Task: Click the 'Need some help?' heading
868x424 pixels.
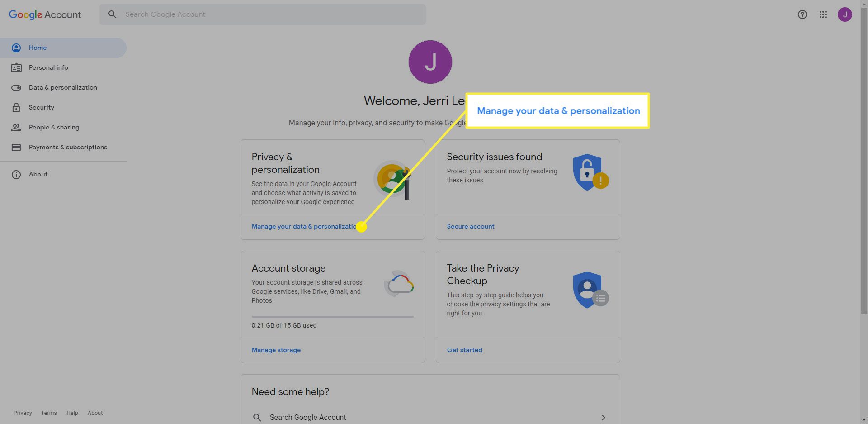Action: click(290, 391)
